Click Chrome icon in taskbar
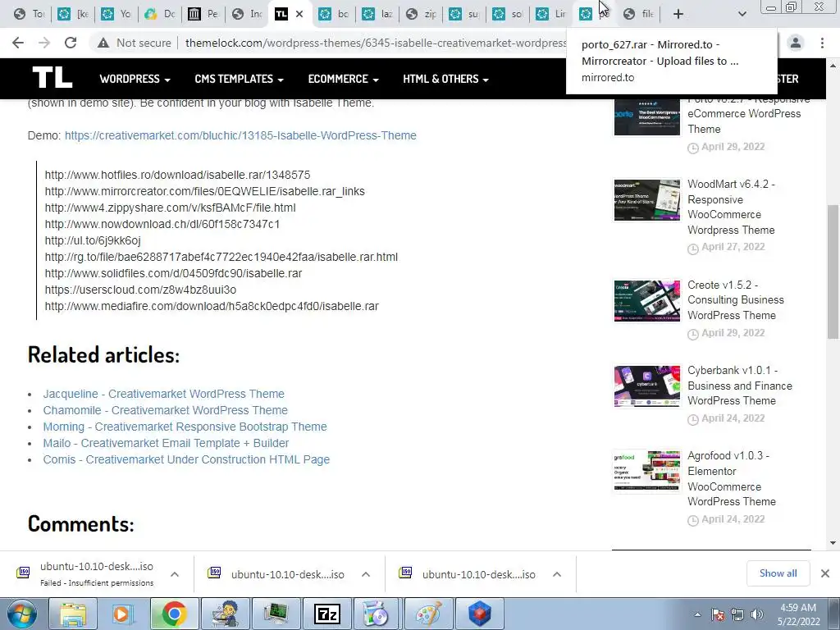The image size is (840, 630). coord(174,614)
